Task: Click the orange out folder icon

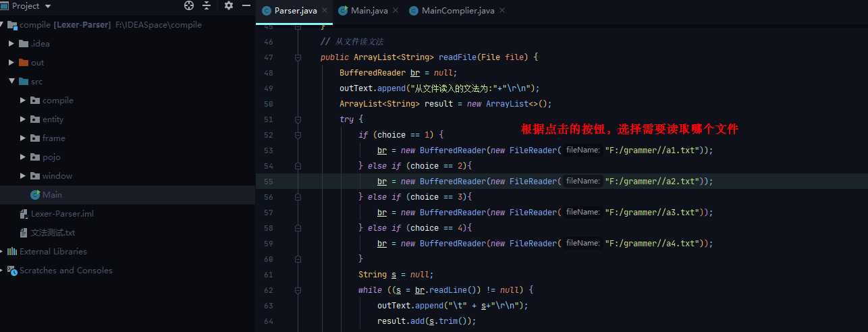Action: click(x=24, y=63)
